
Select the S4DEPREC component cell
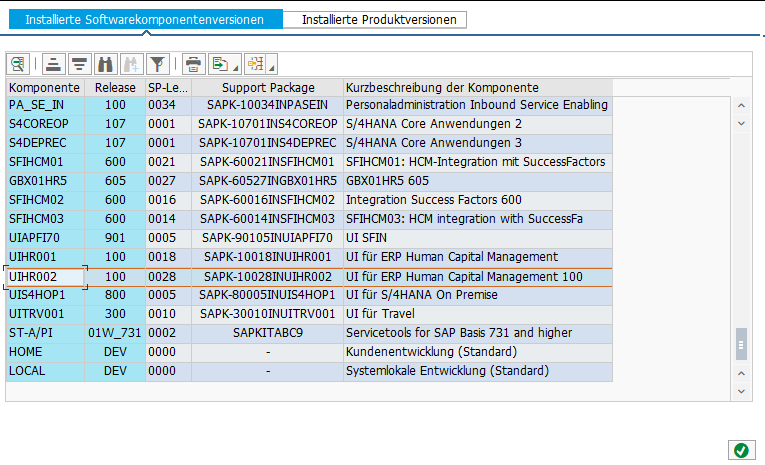[x=45, y=143]
